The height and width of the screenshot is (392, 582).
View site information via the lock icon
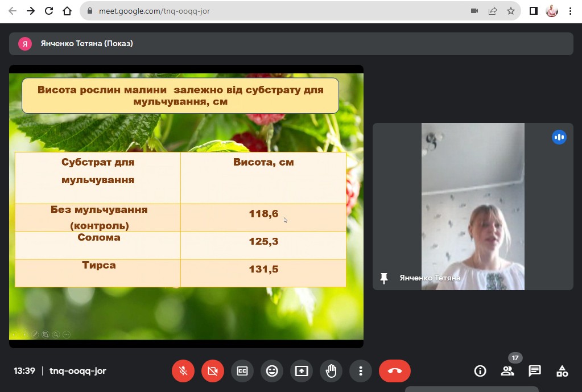point(90,11)
